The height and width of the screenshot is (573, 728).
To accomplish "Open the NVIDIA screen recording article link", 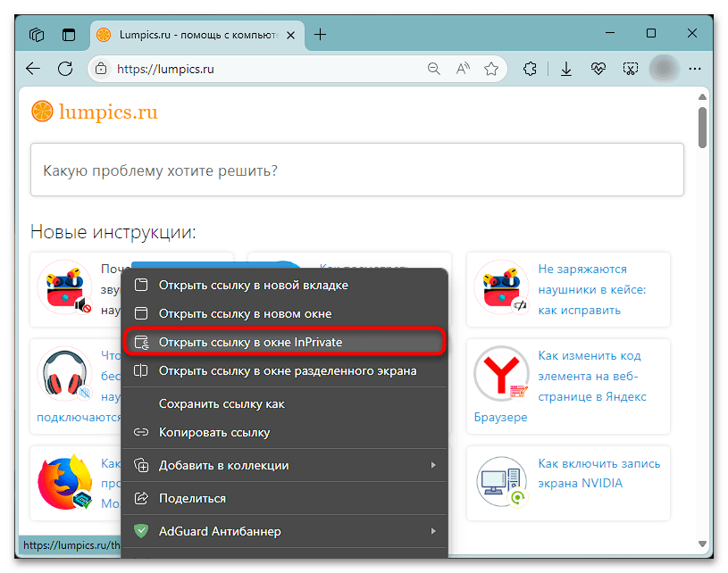I will pos(599,474).
